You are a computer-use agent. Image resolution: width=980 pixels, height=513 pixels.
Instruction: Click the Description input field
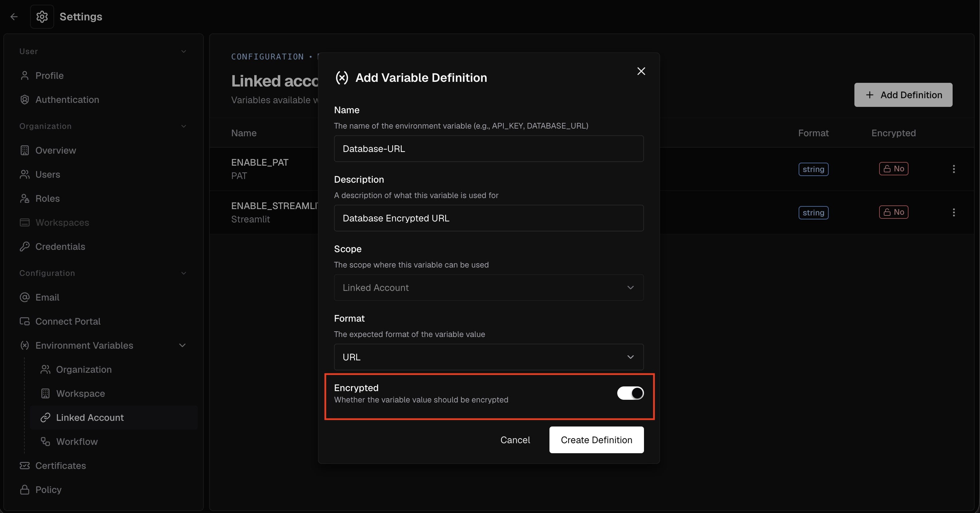(x=489, y=218)
